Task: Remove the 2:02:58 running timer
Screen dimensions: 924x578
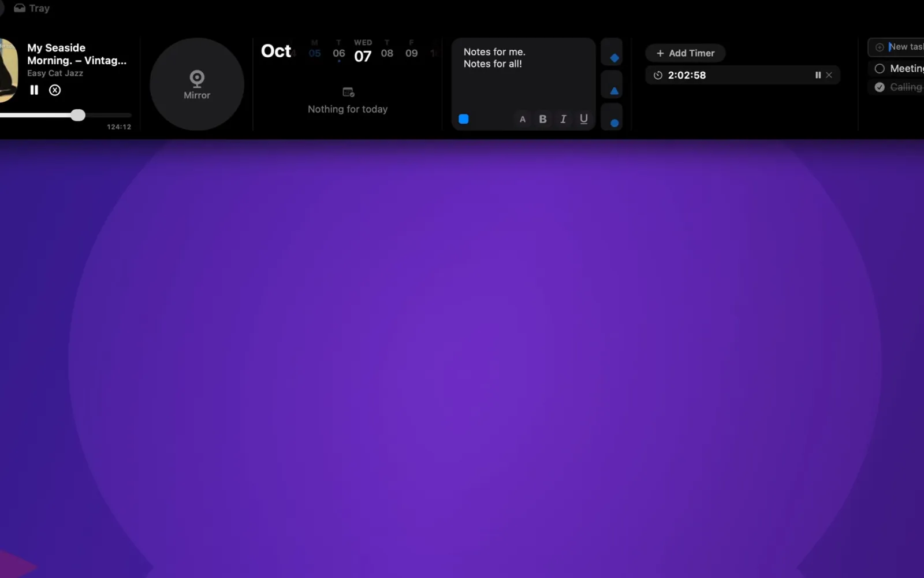Action: 829,75
